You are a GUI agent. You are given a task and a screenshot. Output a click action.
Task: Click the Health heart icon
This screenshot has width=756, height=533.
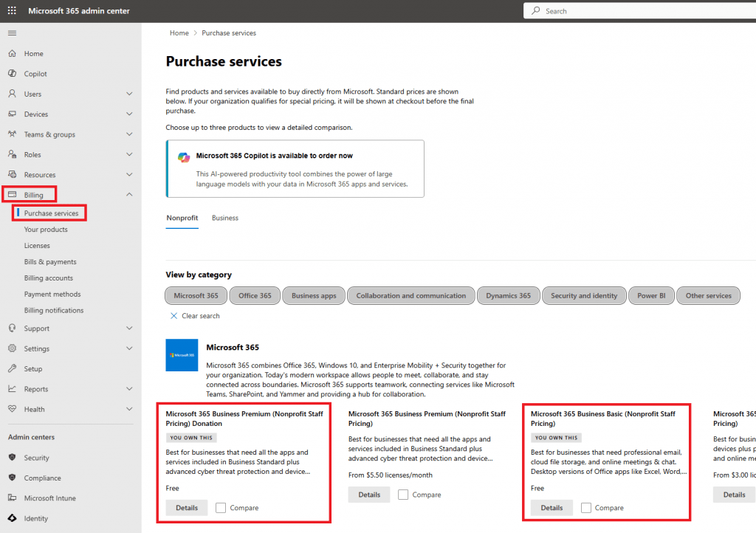coord(12,409)
